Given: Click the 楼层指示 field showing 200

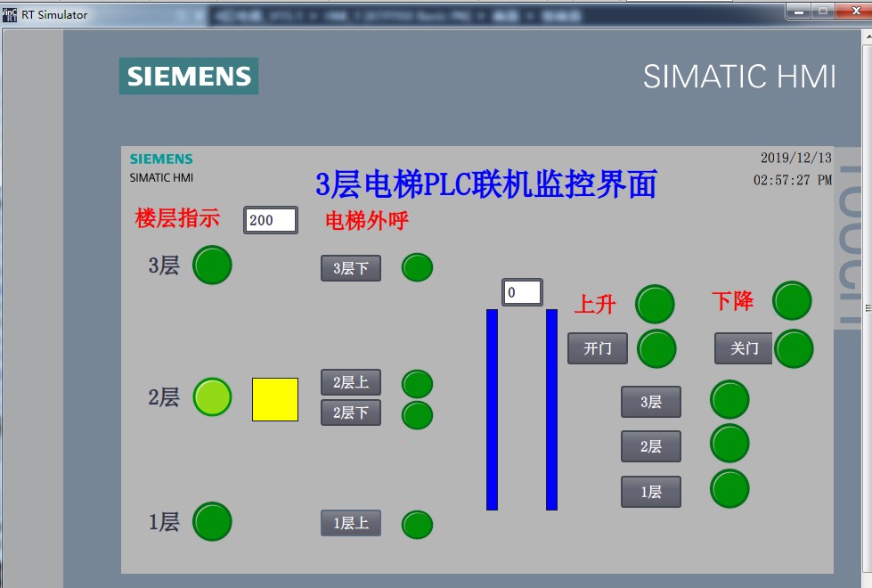Looking at the screenshot, I should click(270, 219).
